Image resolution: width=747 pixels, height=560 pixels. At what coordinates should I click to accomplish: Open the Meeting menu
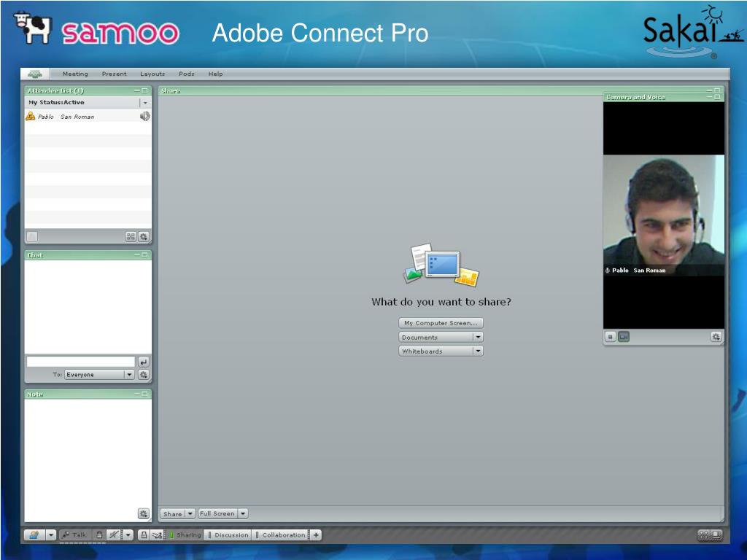click(x=75, y=74)
